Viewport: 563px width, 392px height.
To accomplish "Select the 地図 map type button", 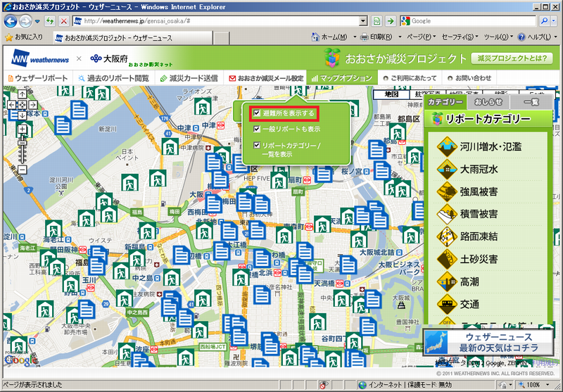I will click(391, 94).
